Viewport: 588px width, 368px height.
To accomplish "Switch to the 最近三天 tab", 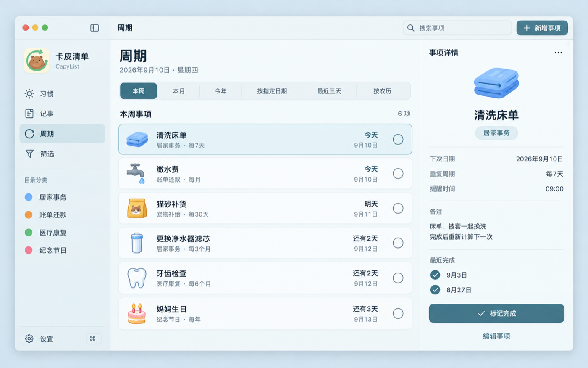I will (329, 91).
